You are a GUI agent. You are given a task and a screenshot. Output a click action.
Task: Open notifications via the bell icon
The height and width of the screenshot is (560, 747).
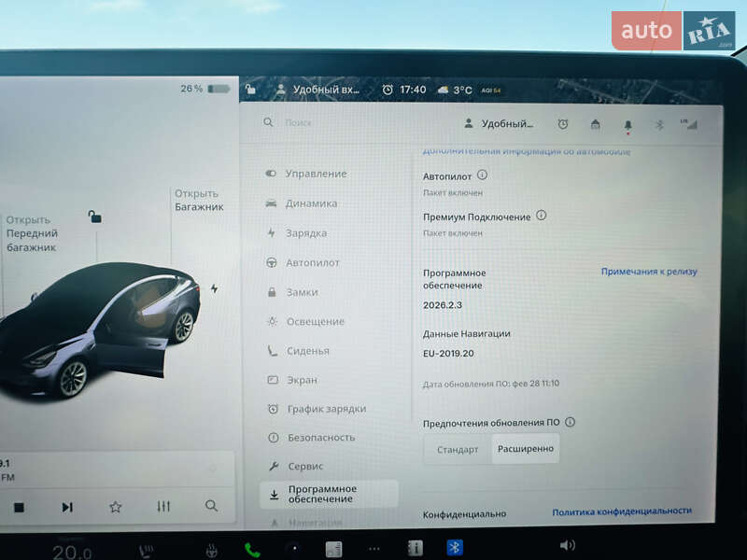point(628,125)
